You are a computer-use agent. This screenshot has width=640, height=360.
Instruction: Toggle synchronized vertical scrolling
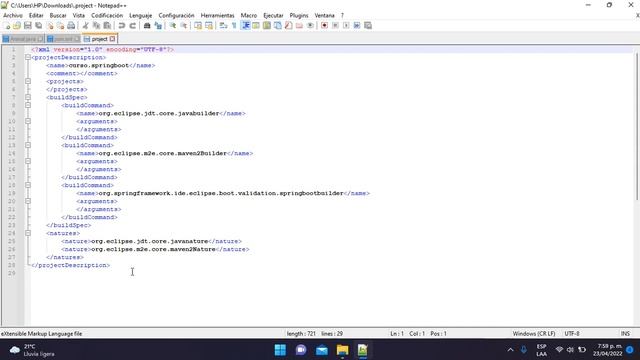coord(198,26)
